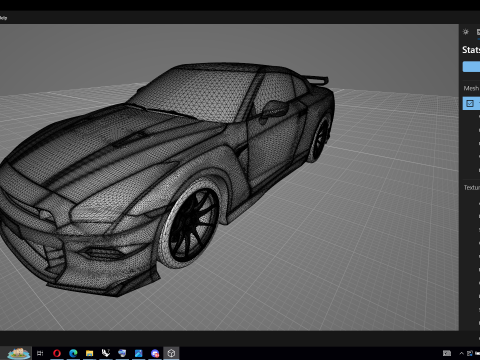Launch Opera browser from the taskbar
Image resolution: width=480 pixels, height=360 pixels.
pyautogui.click(x=57, y=353)
